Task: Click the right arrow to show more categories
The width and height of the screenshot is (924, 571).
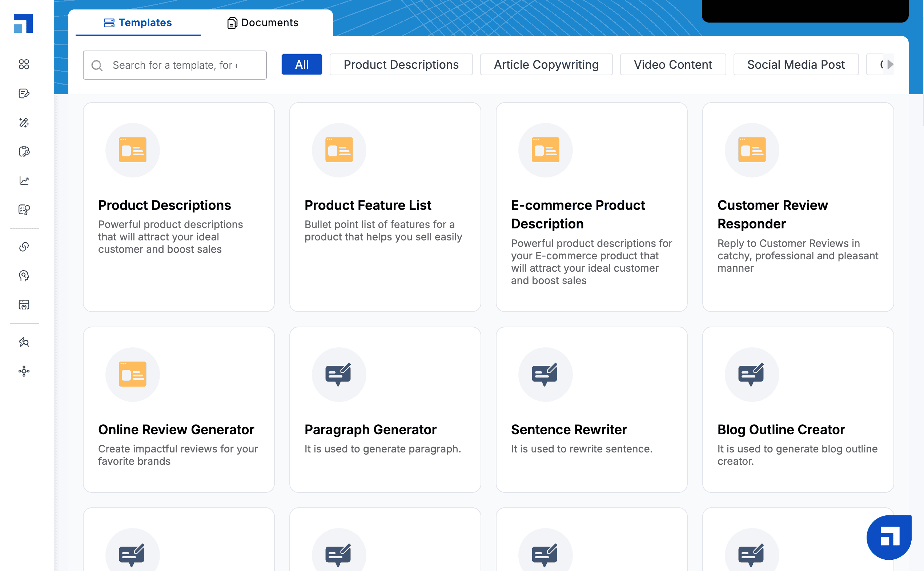Action: point(890,65)
